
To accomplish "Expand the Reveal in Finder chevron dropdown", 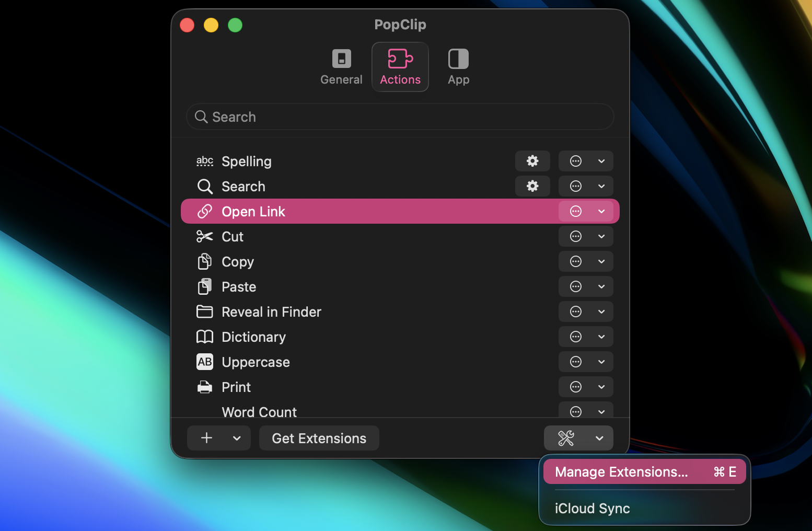I will click(601, 311).
